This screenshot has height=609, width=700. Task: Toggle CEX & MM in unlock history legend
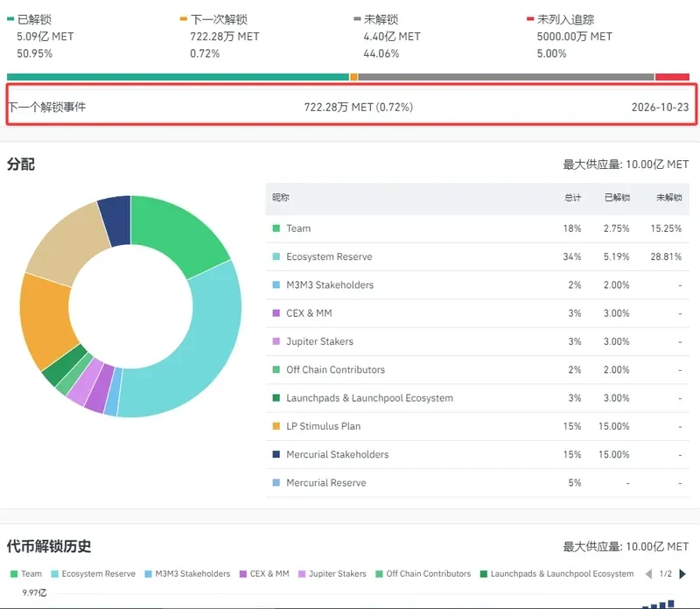[x=264, y=574]
